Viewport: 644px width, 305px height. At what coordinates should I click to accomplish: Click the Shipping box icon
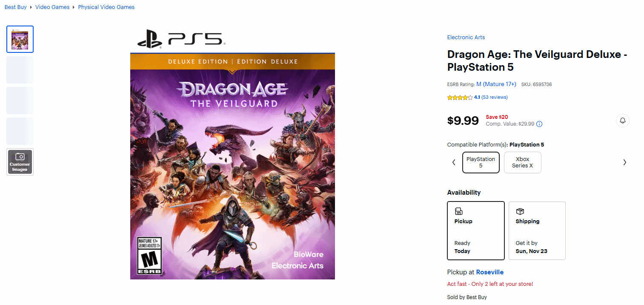(520, 211)
